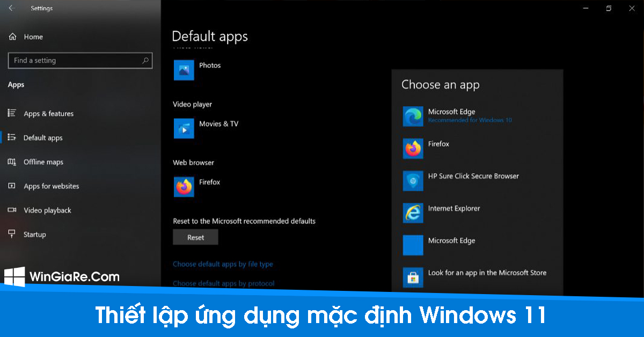
Task: Click the Video playback camera icon
Action: [12, 210]
